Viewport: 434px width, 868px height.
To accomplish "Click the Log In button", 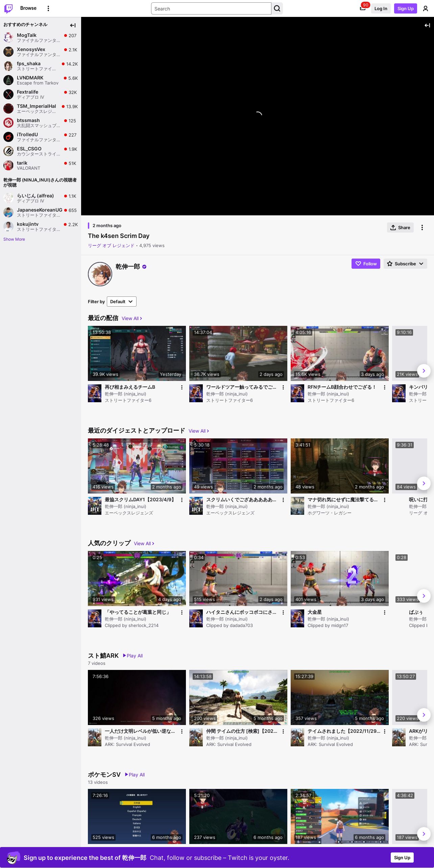I will tap(381, 8).
